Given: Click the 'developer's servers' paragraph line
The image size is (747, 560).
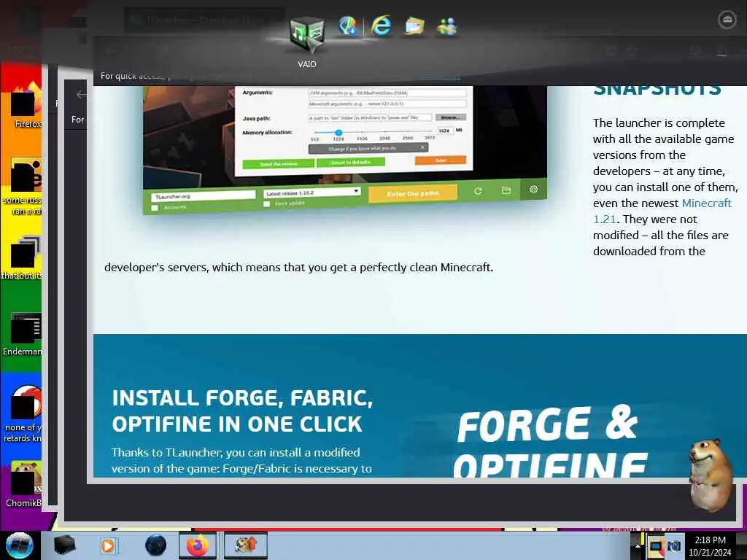Looking at the screenshot, I should 298,267.
